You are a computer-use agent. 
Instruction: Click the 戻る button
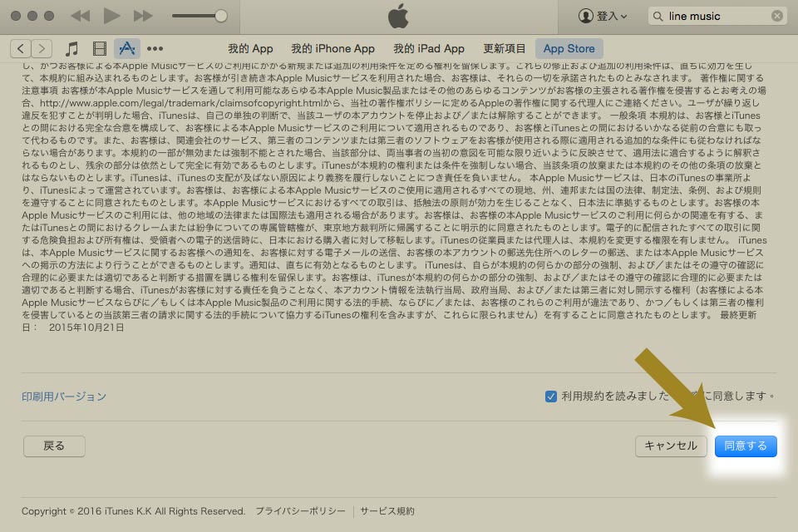coord(54,446)
